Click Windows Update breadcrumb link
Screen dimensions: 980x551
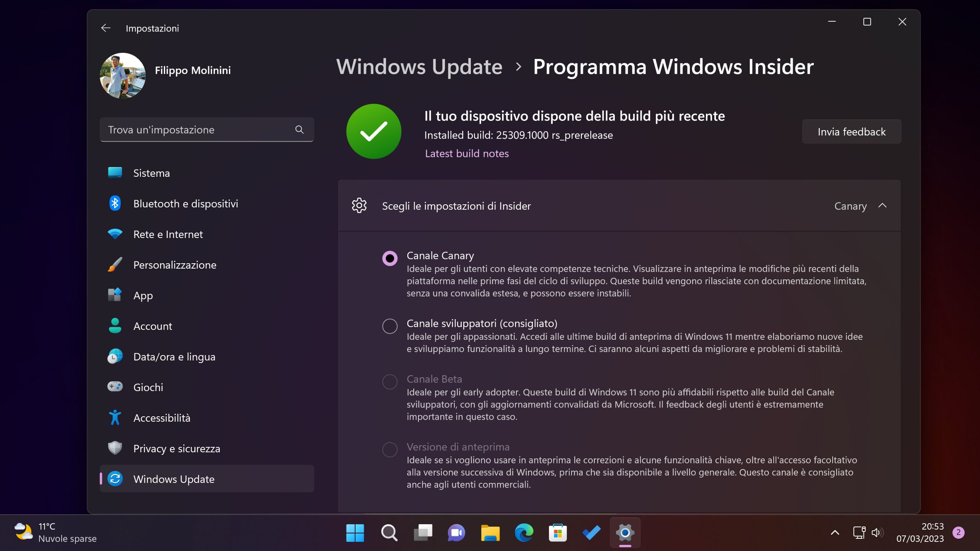point(419,67)
